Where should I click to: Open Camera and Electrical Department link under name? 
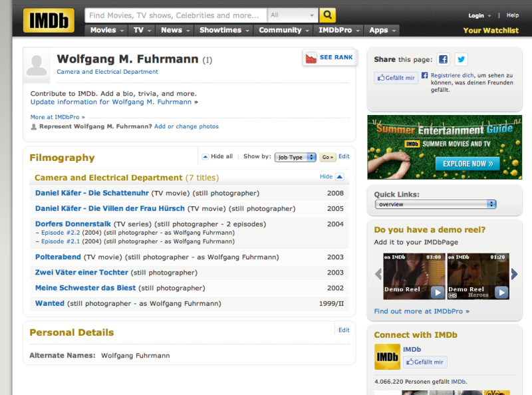(x=107, y=72)
